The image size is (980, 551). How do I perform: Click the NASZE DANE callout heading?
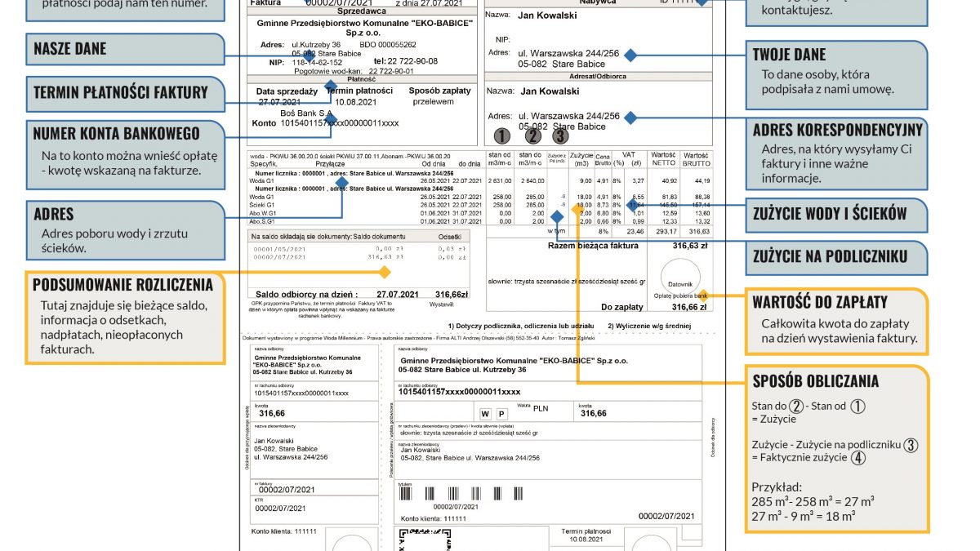coord(70,49)
